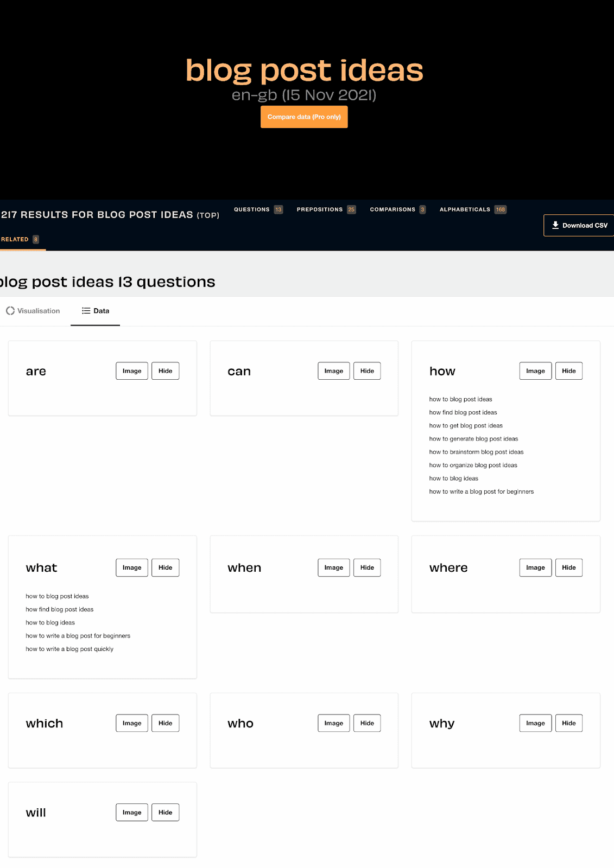614x868 pixels.
Task: Hide the 'what' questions card
Action: point(165,567)
